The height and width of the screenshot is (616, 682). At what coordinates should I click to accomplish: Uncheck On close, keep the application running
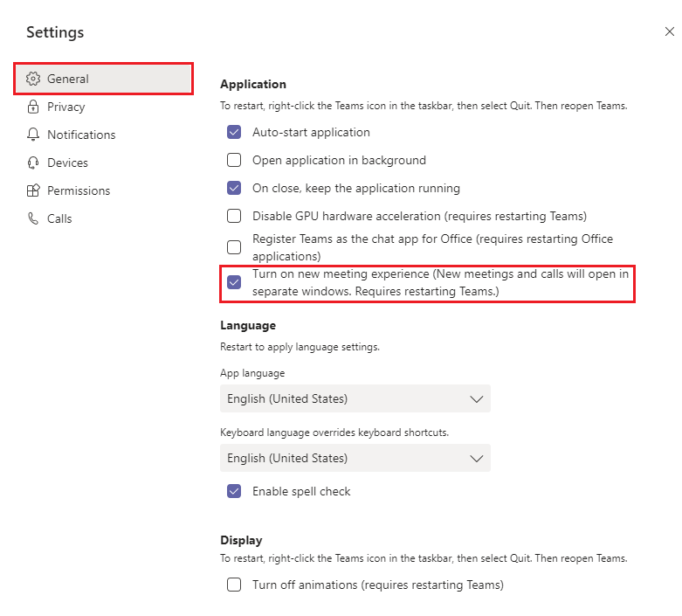click(234, 188)
